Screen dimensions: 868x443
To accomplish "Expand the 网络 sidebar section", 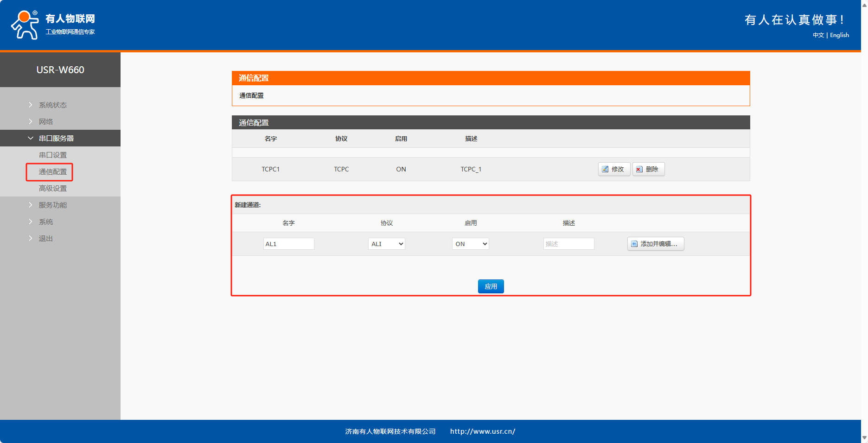I will point(45,122).
